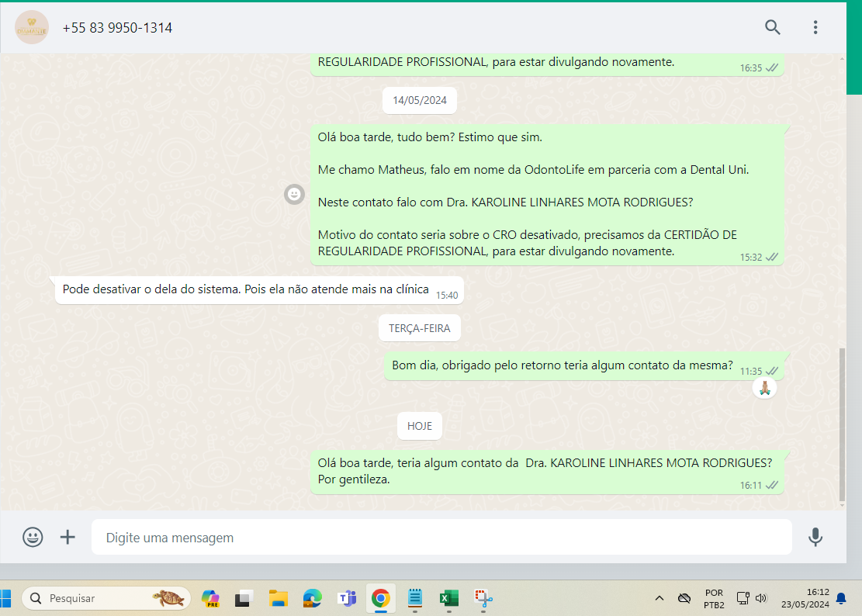Click the contact number +55 83 9950-1314
862x616 pixels.
(117, 28)
